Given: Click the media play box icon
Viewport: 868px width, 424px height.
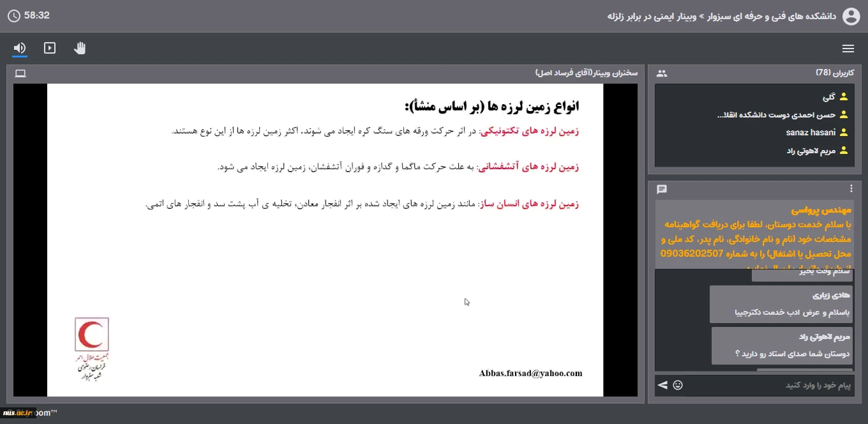Looking at the screenshot, I should [x=50, y=48].
